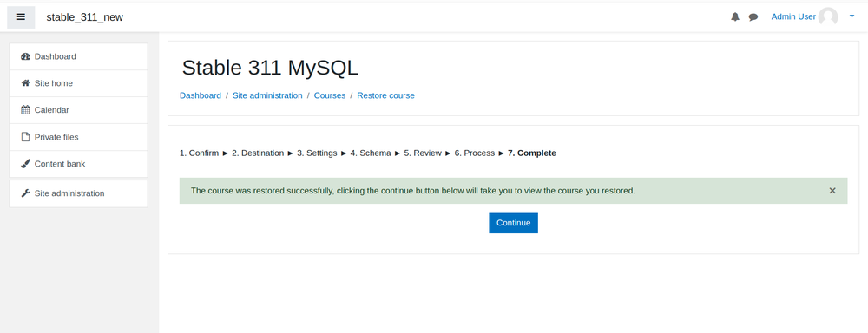Screen dimensions: 868x333
Task: Click the Dashboard gauge icon in sidebar
Action: pyautogui.click(x=25, y=56)
